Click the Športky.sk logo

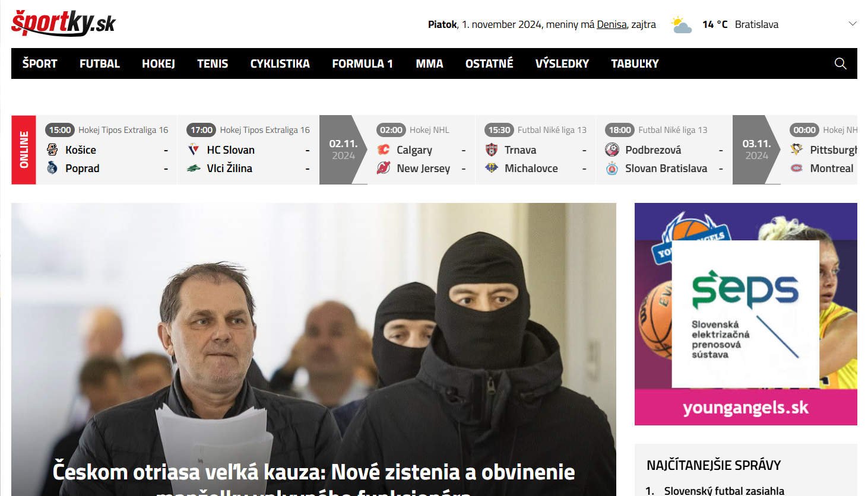63,23
